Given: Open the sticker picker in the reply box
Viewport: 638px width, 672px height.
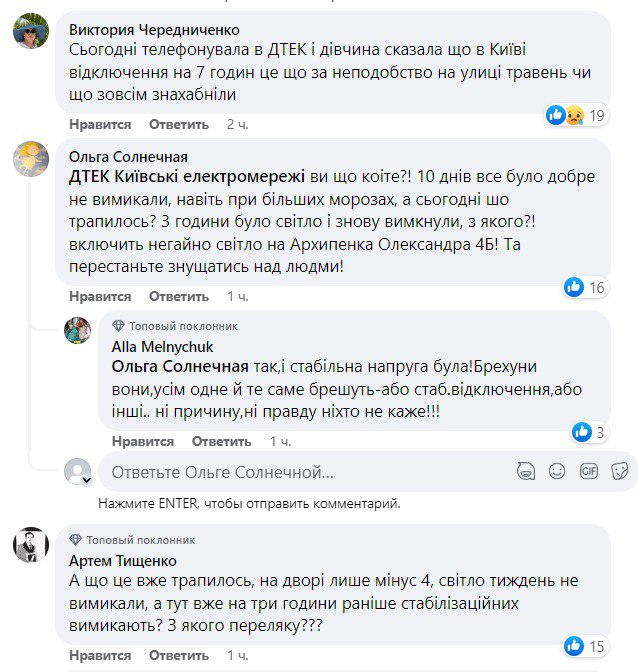Looking at the screenshot, I should coord(620,470).
